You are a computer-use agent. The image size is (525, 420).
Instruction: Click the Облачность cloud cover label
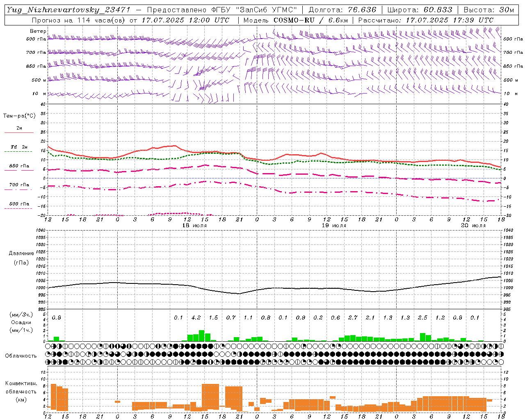tap(21, 356)
